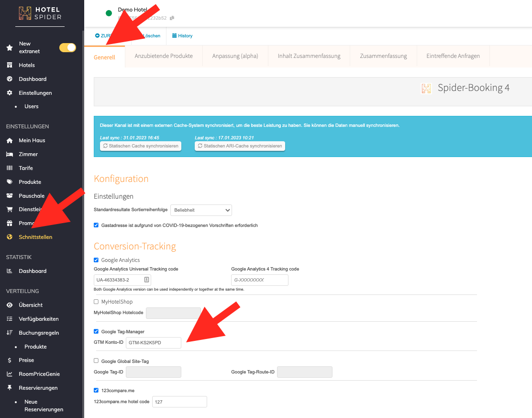This screenshot has width=532, height=418.
Task: Open the Eintreffende Anfragen tab
Action: tap(453, 56)
